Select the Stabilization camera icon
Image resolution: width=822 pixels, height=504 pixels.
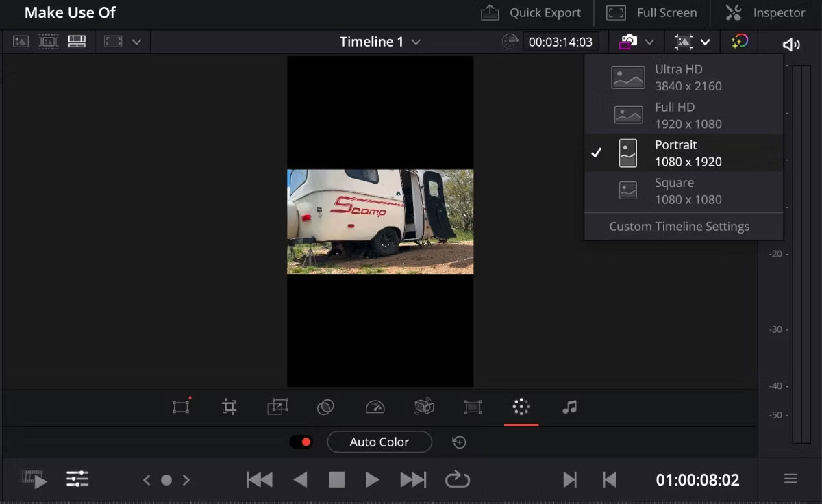tap(424, 407)
